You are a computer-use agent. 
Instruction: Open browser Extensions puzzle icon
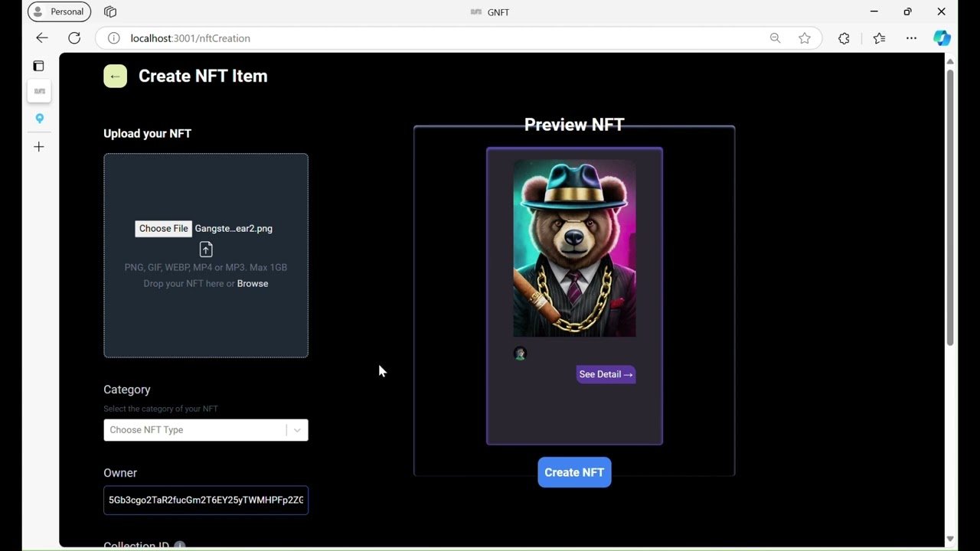pyautogui.click(x=844, y=38)
